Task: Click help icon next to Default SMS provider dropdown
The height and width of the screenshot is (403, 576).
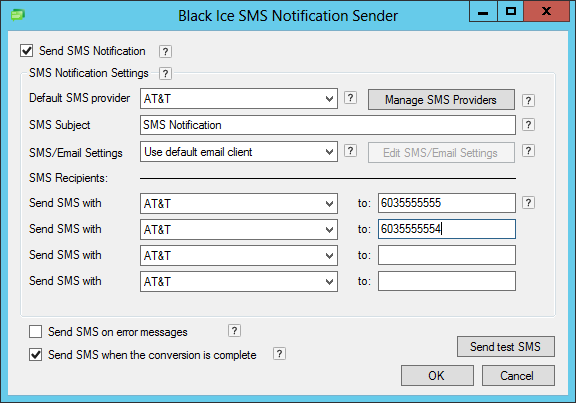Action: coord(350,98)
